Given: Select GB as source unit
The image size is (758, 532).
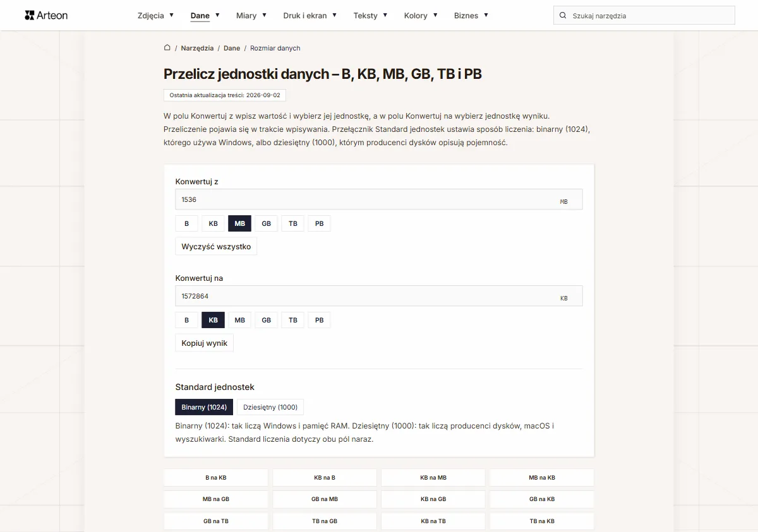Looking at the screenshot, I should tap(266, 223).
